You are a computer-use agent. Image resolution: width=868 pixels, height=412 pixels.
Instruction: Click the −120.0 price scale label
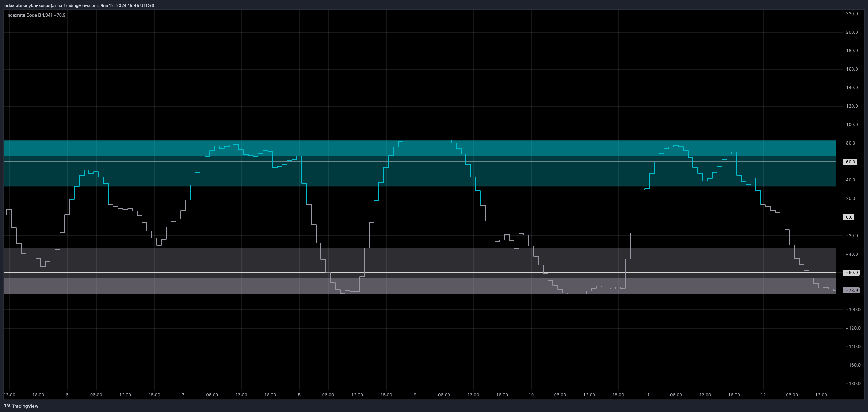[x=853, y=328]
